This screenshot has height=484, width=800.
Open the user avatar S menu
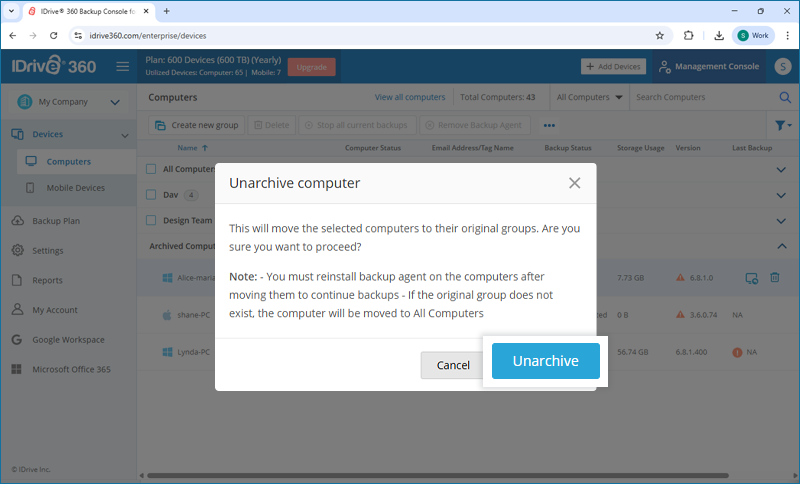point(783,66)
